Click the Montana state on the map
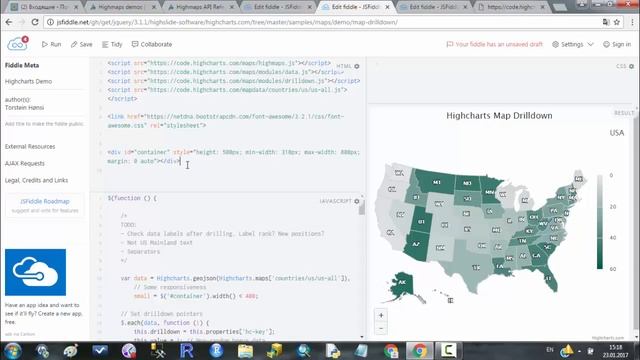The height and width of the screenshot is (360, 640). click(436, 182)
